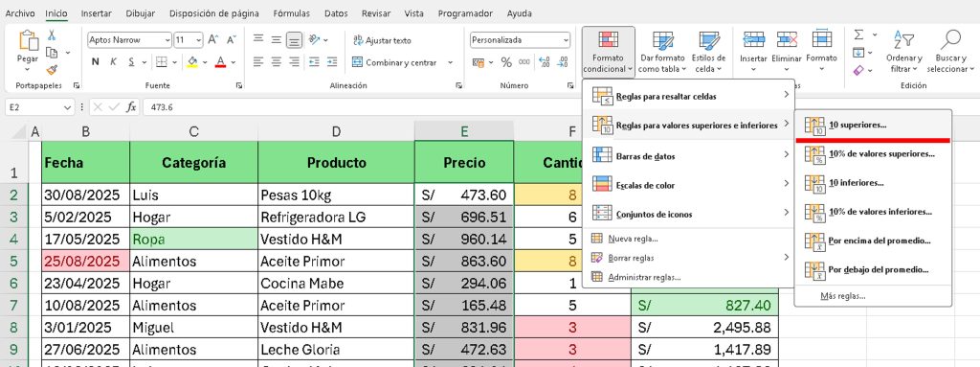This screenshot has height=367, width=980.
Task: Open the font size 11 dropdown
Action: click(x=199, y=40)
